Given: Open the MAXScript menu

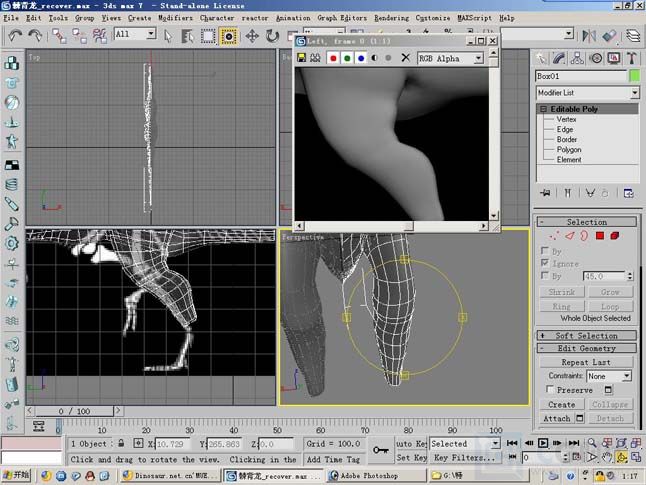Looking at the screenshot, I should click(474, 18).
